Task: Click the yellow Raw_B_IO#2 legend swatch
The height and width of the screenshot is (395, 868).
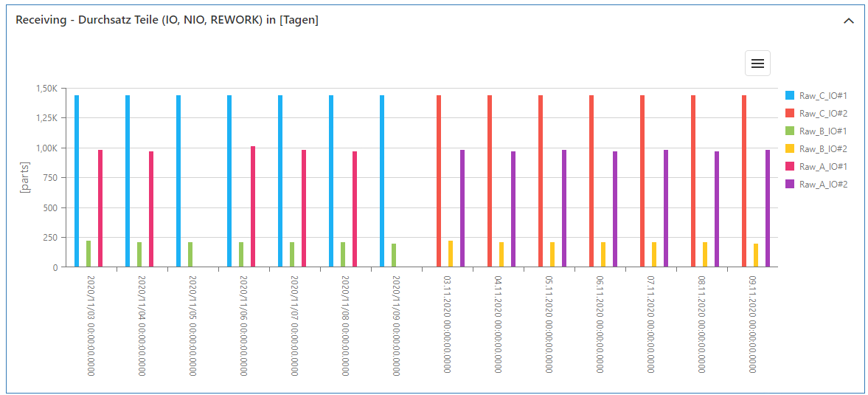Action: pos(790,148)
